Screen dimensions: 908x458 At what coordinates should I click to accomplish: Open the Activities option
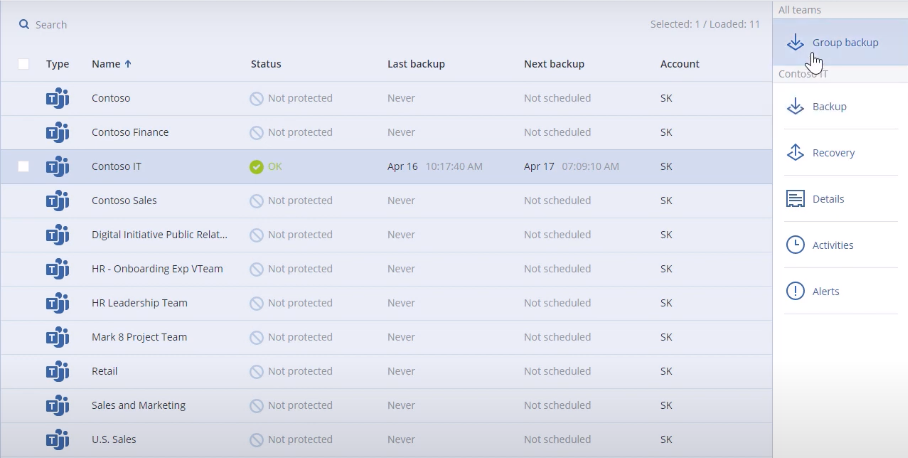click(840, 245)
